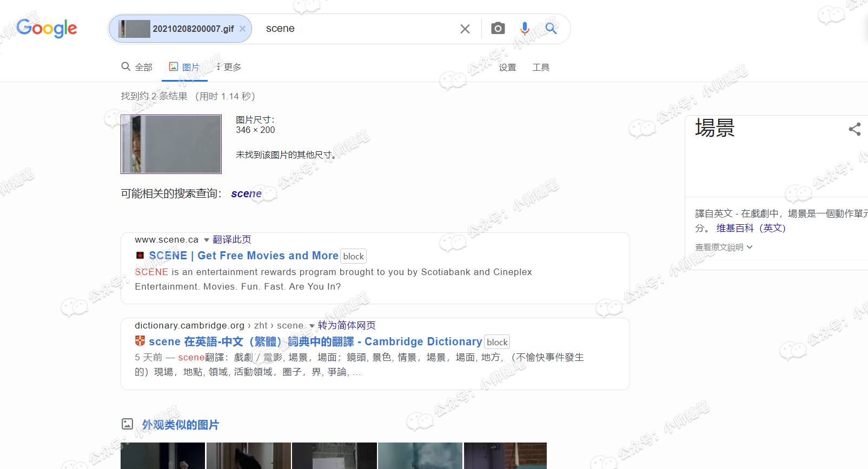Expand 查看原文說明
Screen dimensions: 868x469
pyautogui.click(x=724, y=247)
